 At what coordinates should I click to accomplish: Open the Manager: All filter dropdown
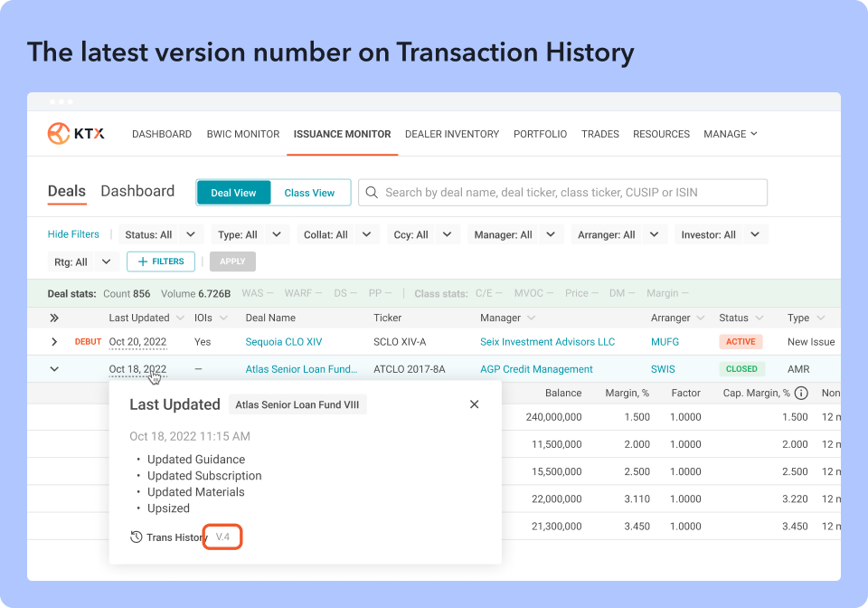click(513, 235)
